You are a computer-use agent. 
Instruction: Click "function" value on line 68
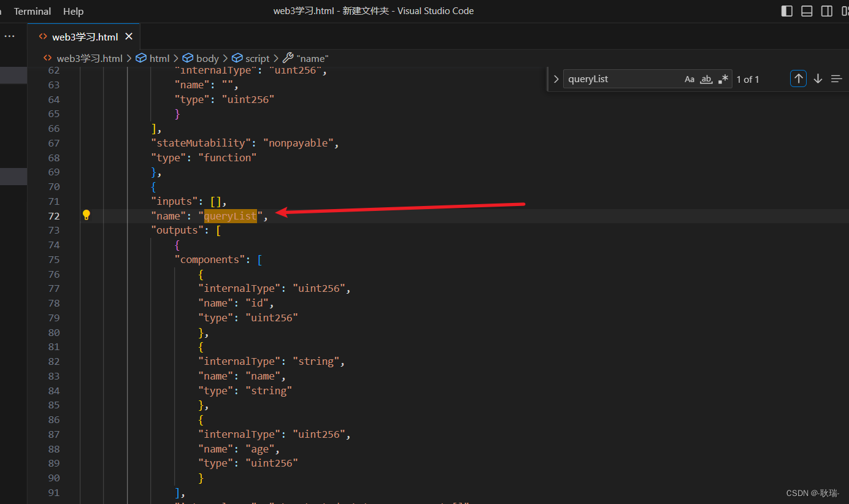228,158
